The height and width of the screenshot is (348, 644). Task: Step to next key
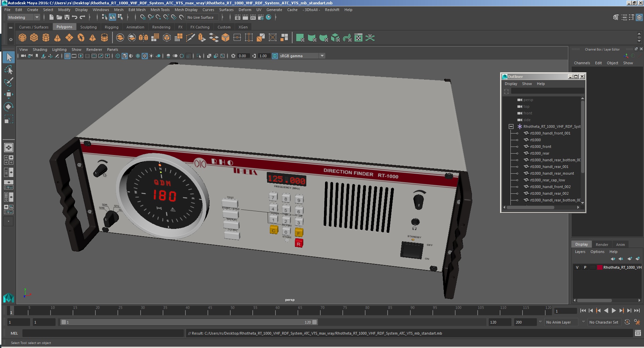coord(622,311)
